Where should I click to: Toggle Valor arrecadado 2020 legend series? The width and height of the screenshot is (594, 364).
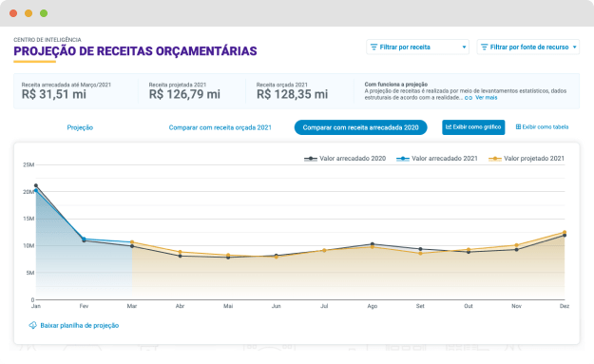coord(345,159)
